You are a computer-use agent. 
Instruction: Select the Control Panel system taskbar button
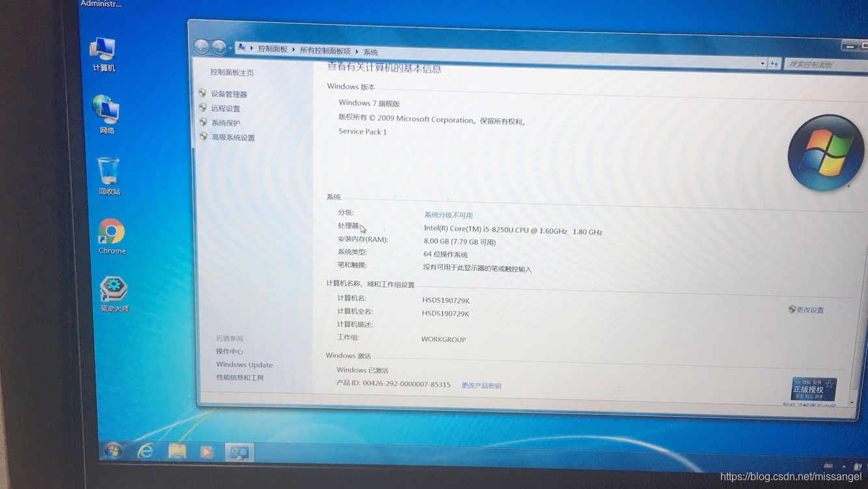tap(239, 452)
